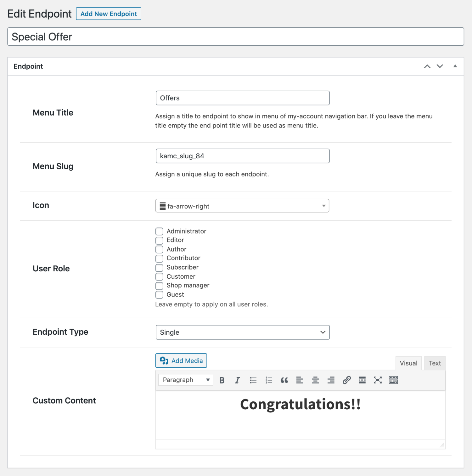This screenshot has width=472, height=476.
Task: Insert a numbered list
Action: pos(269,380)
